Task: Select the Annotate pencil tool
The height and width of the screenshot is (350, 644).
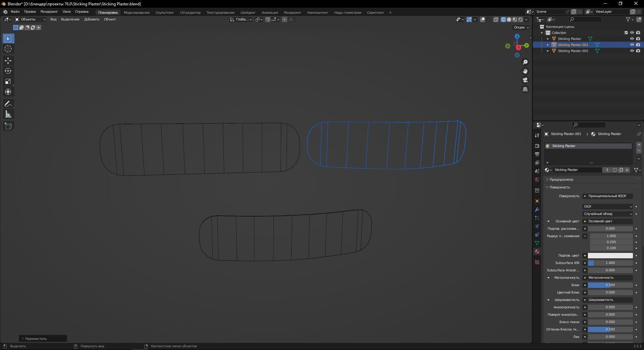Action: pos(8,104)
